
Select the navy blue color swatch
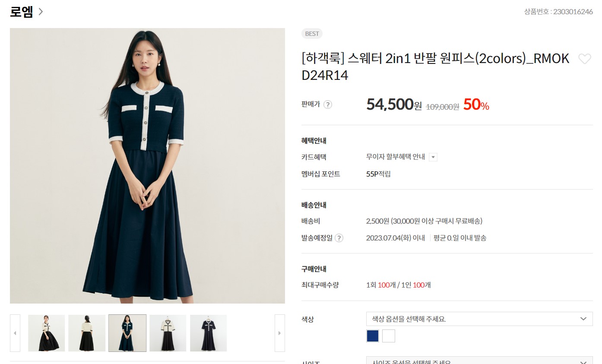point(373,336)
